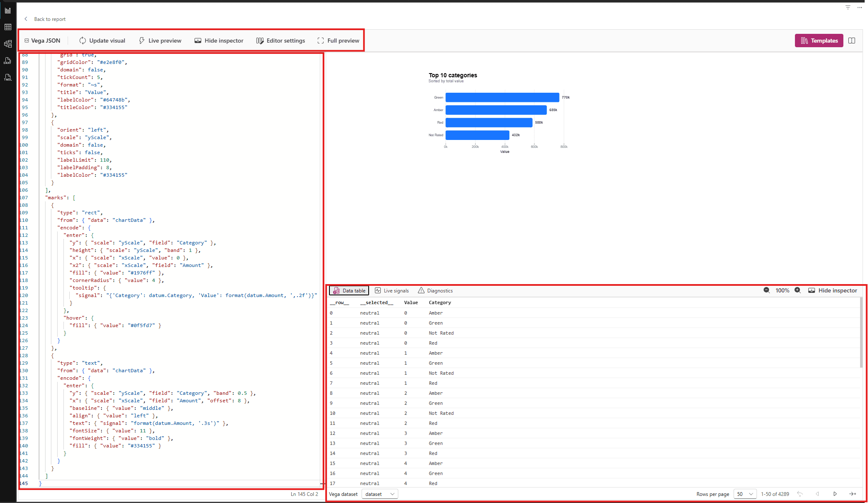Open the Report view icon in sidebar

(x=8, y=10)
